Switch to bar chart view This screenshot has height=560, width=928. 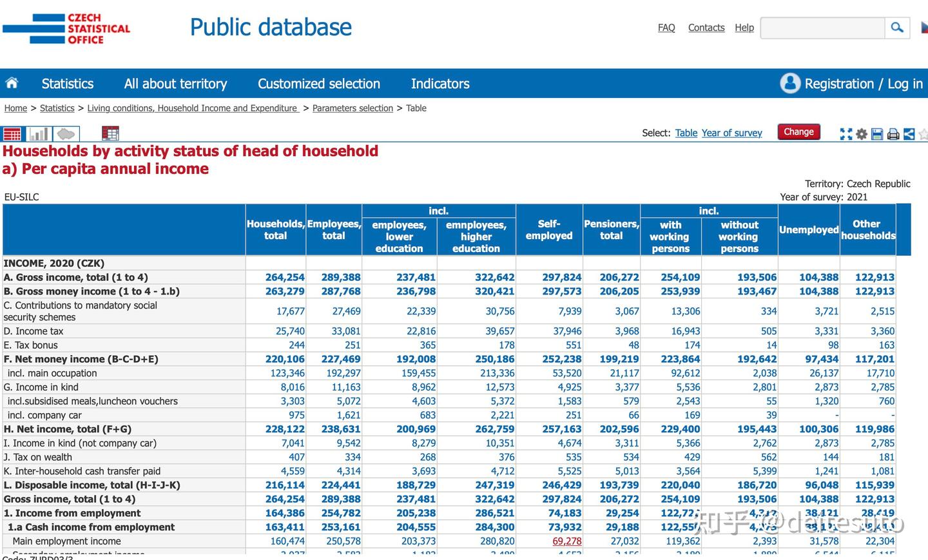pyautogui.click(x=39, y=134)
